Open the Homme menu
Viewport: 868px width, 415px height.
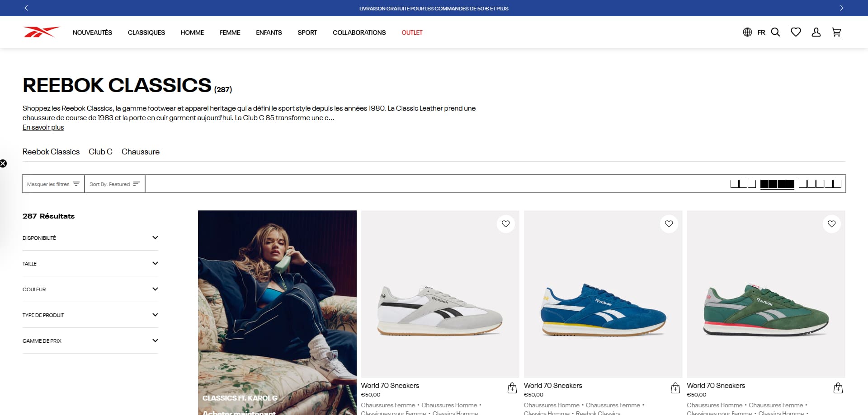pos(192,33)
